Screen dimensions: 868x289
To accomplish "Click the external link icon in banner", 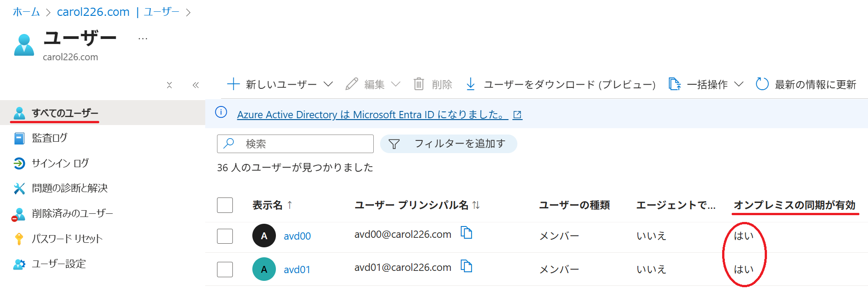I will 517,115.
